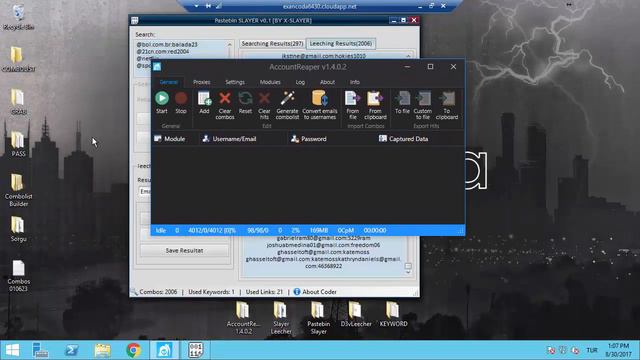Image resolution: width=640 pixels, height=360 pixels.
Task: Export hits To clipboard
Action: (447, 105)
